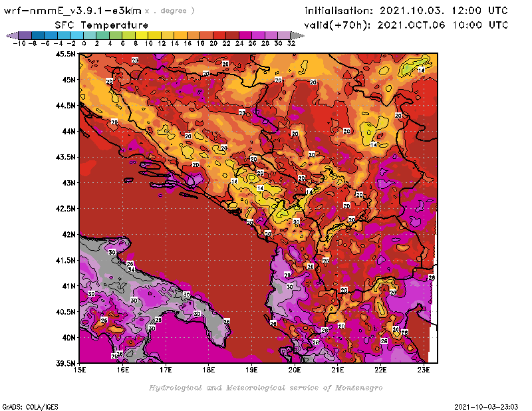Click the '14' contour label near 44N 22E

click(374, 144)
